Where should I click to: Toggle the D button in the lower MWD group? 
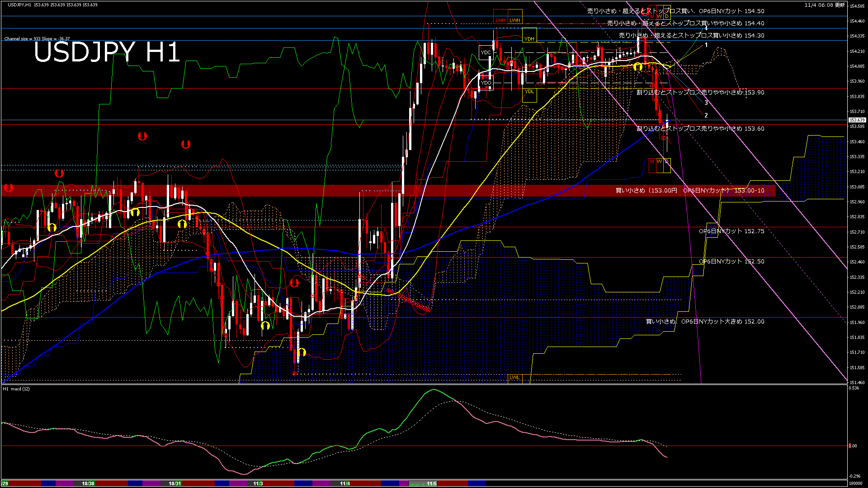click(x=667, y=162)
